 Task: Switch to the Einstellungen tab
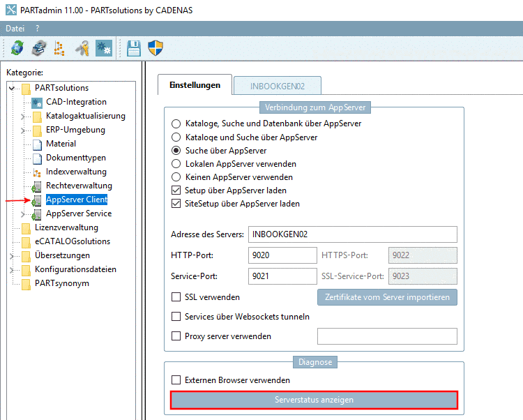195,85
